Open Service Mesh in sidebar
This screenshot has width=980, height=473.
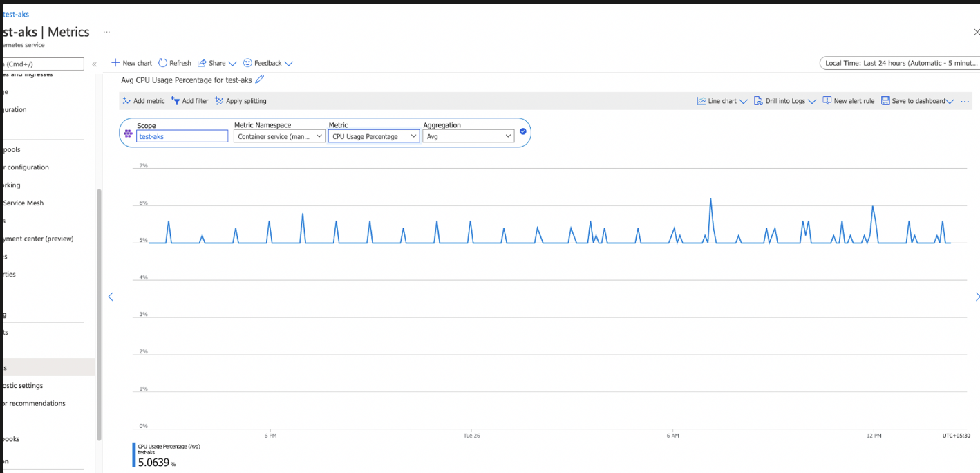coord(22,203)
